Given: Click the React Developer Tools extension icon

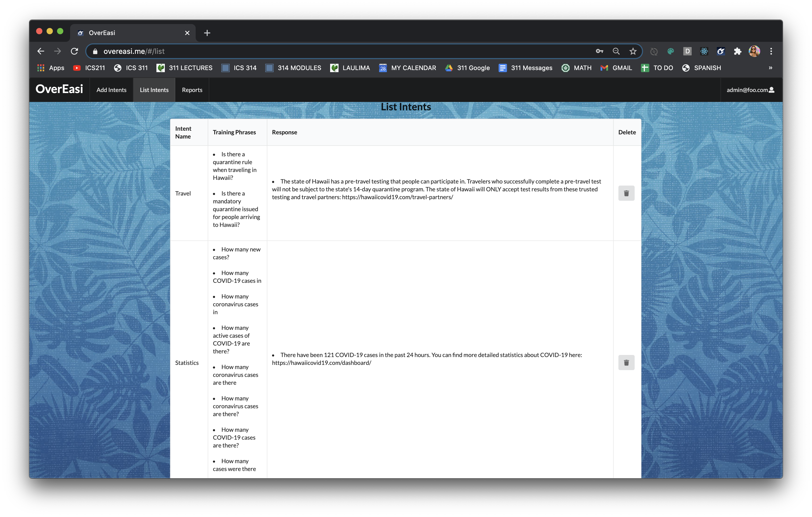Looking at the screenshot, I should 704,51.
